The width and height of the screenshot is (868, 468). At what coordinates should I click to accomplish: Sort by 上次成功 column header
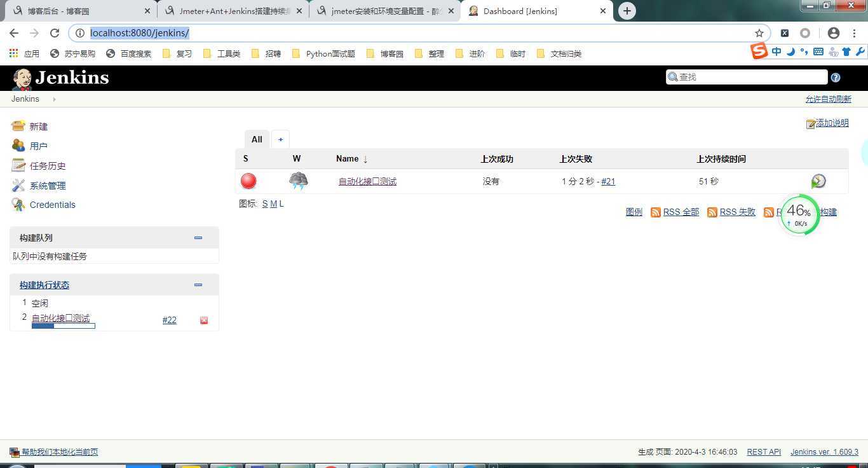pyautogui.click(x=497, y=159)
